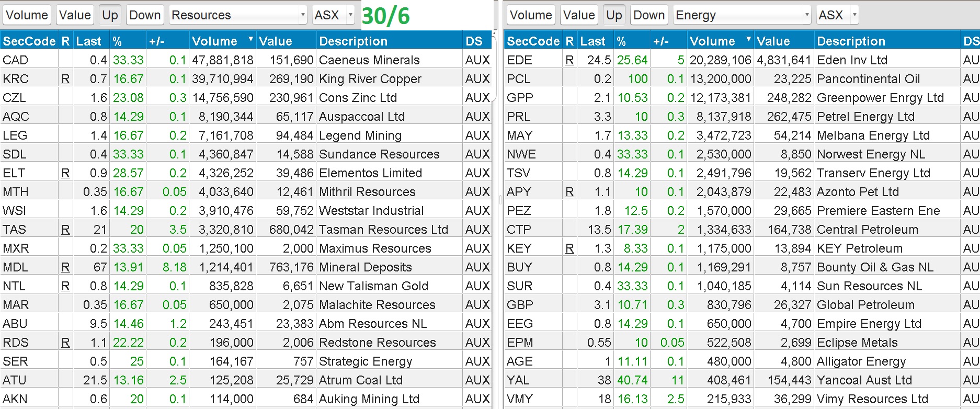This screenshot has height=409, width=980.
Task: Toggle Down button in left Resources panel
Action: click(145, 15)
